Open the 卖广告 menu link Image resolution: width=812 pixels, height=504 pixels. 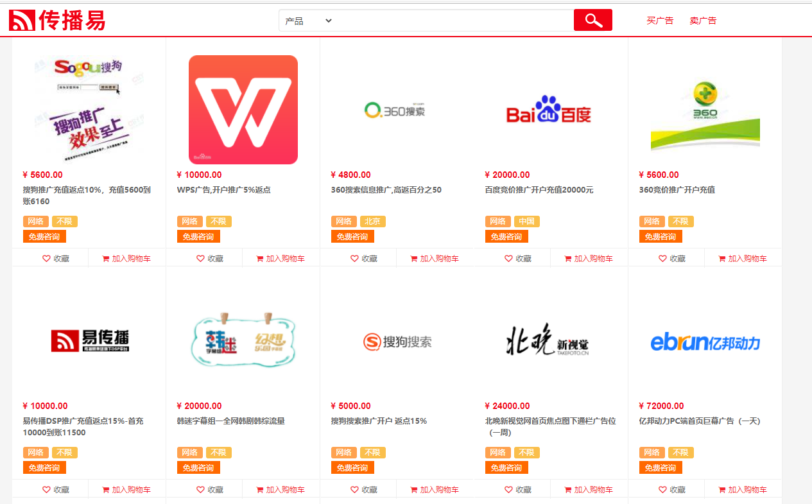pos(702,21)
